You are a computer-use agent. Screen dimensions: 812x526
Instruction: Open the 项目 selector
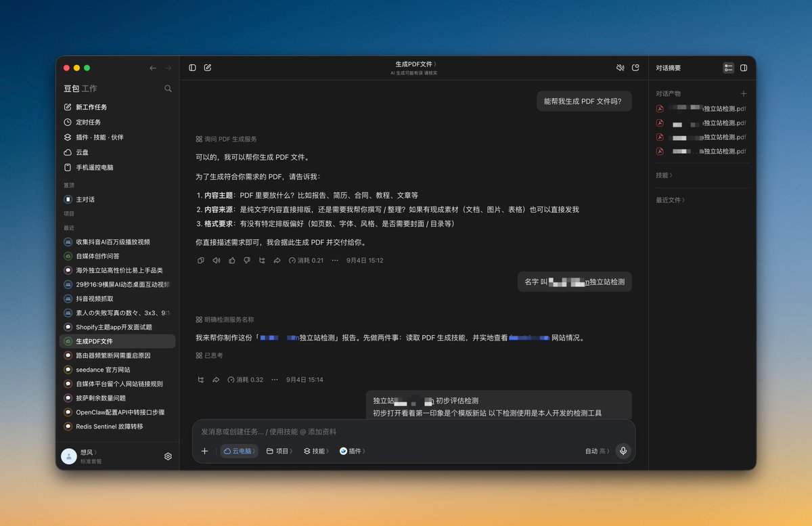click(279, 451)
